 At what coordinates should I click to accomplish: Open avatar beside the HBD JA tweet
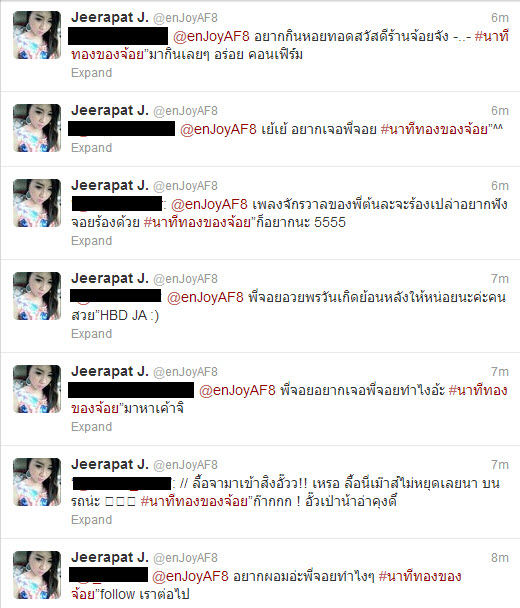37,296
